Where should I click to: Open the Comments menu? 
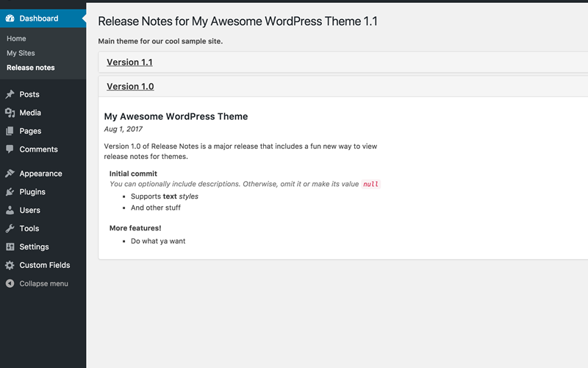[43, 149]
